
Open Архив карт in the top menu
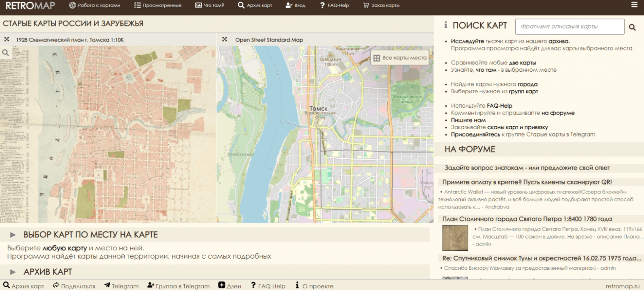tap(255, 5)
